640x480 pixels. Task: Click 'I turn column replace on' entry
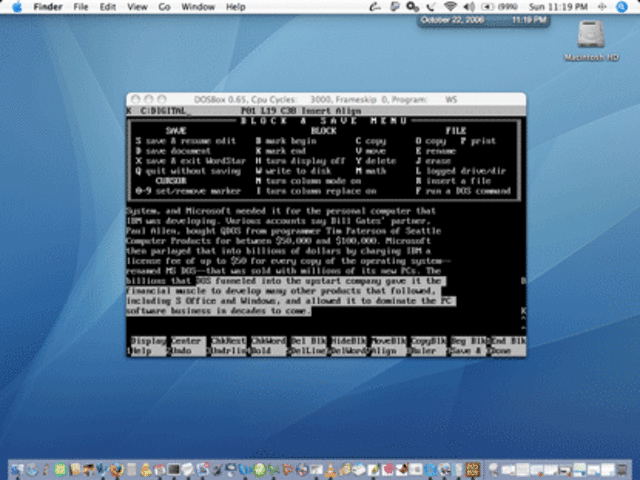(x=316, y=191)
